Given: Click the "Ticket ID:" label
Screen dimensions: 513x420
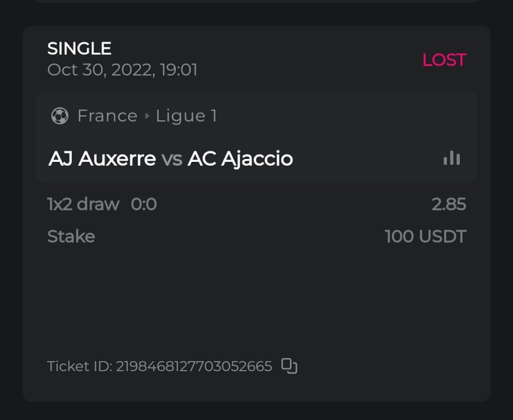Looking at the screenshot, I should [x=80, y=366].
